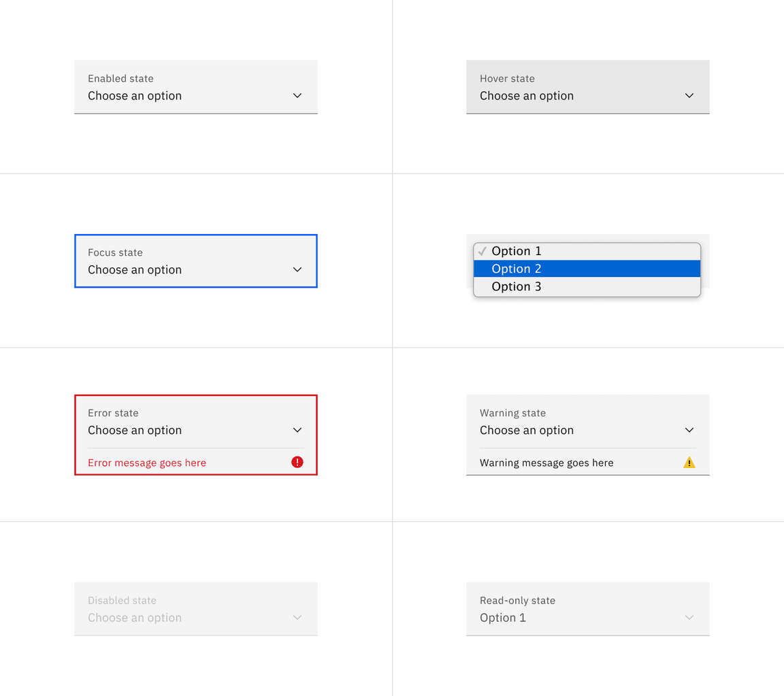Click the chevron in the Enabled state select

297,96
